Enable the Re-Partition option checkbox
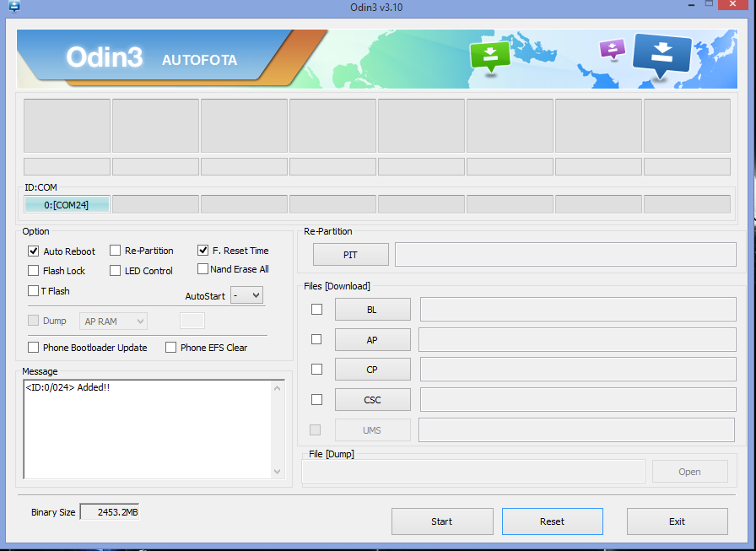756x551 pixels. tap(115, 251)
